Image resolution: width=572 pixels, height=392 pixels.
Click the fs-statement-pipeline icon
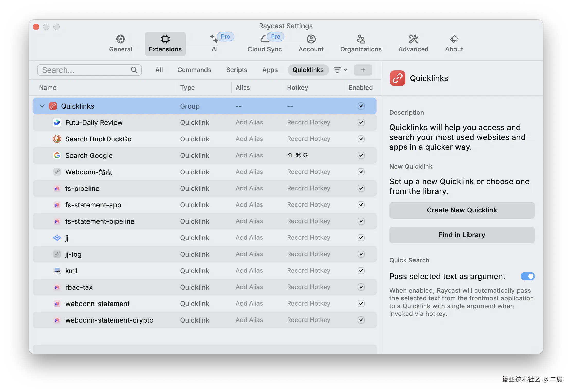pyautogui.click(x=57, y=221)
